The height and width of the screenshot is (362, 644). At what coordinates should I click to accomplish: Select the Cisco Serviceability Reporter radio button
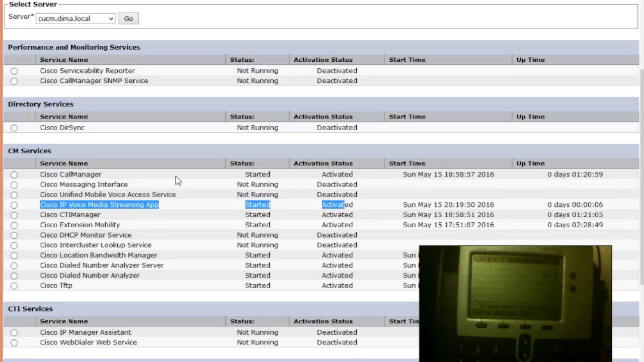pos(14,71)
